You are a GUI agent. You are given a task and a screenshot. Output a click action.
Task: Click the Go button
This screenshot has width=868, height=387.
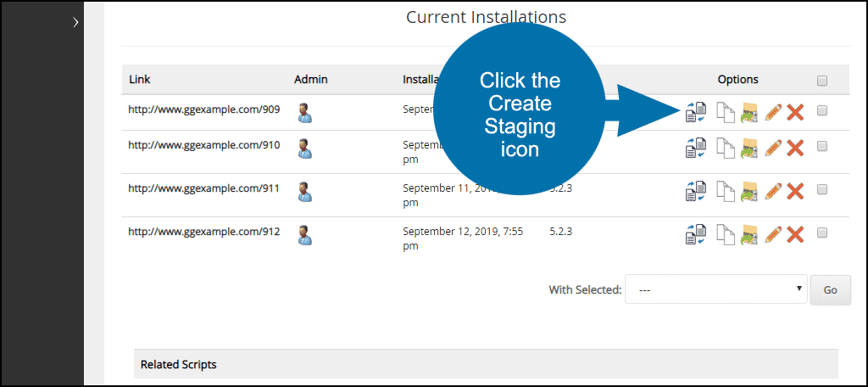click(831, 289)
